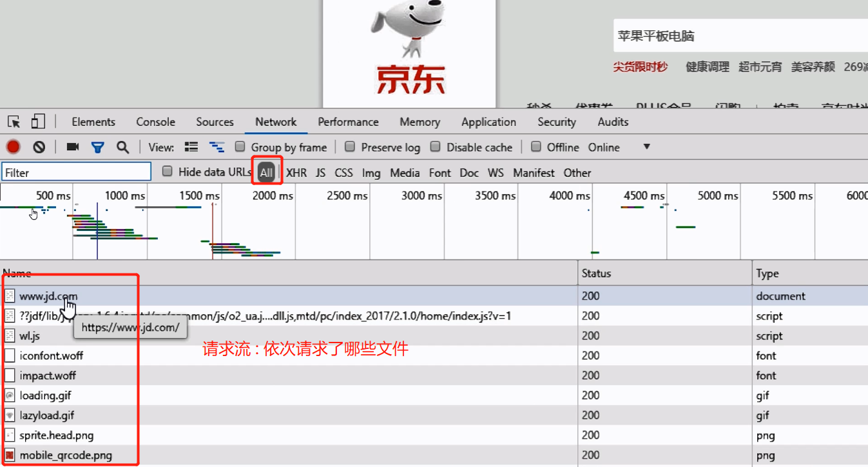Open the Audits tab
This screenshot has height=467, width=868.
[x=613, y=122]
